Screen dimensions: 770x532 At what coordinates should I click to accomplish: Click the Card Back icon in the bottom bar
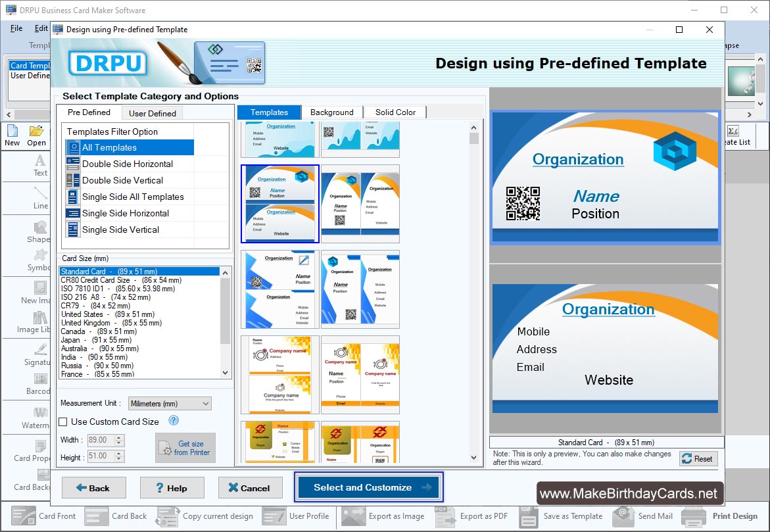coord(96,516)
